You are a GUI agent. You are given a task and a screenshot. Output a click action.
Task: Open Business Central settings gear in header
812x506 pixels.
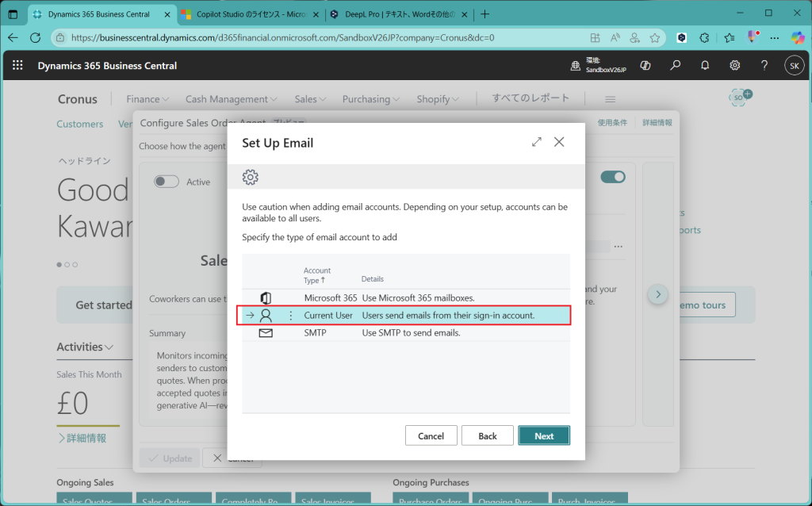tap(735, 65)
